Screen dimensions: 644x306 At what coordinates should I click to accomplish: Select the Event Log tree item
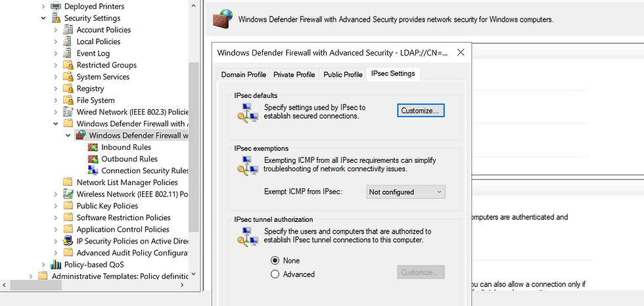[93, 53]
